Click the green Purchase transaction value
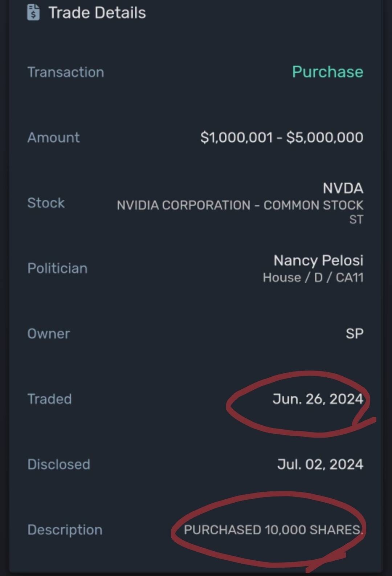Viewport: 392px width, 576px height. (327, 72)
